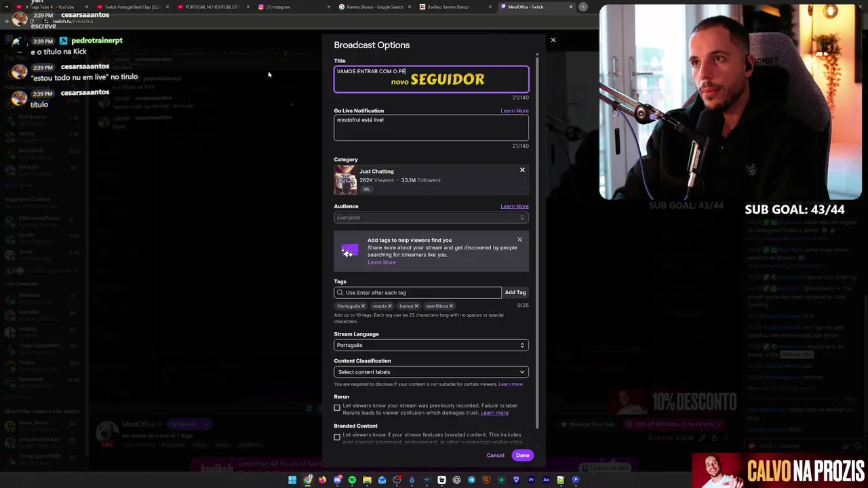Screen dimensions: 868x488
Task: Go back in the browser
Action: pyautogui.click(x=7, y=21)
